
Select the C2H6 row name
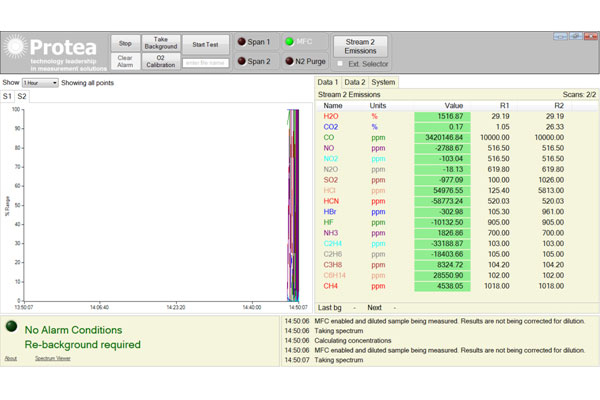[x=333, y=254]
